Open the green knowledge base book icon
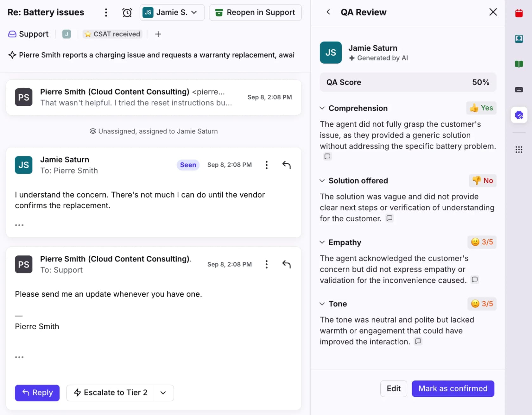Image resolution: width=532 pixels, height=415 pixels. point(519,64)
